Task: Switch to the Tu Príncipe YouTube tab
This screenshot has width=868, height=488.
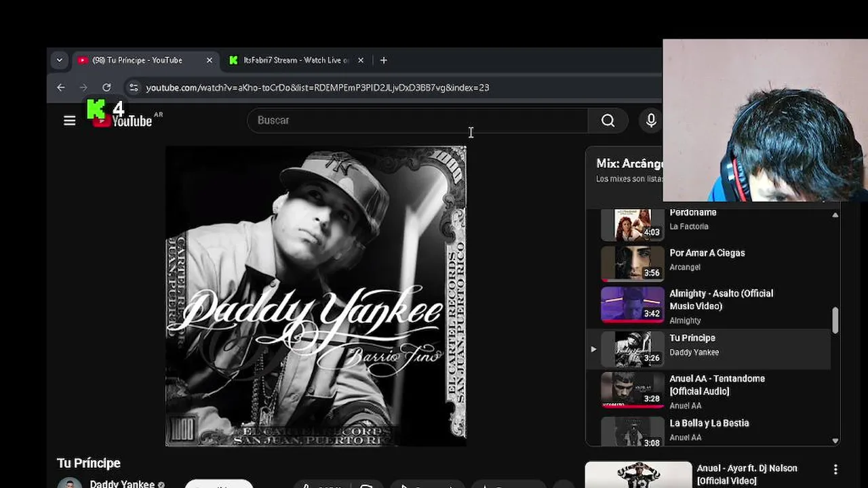Action: coord(145,60)
